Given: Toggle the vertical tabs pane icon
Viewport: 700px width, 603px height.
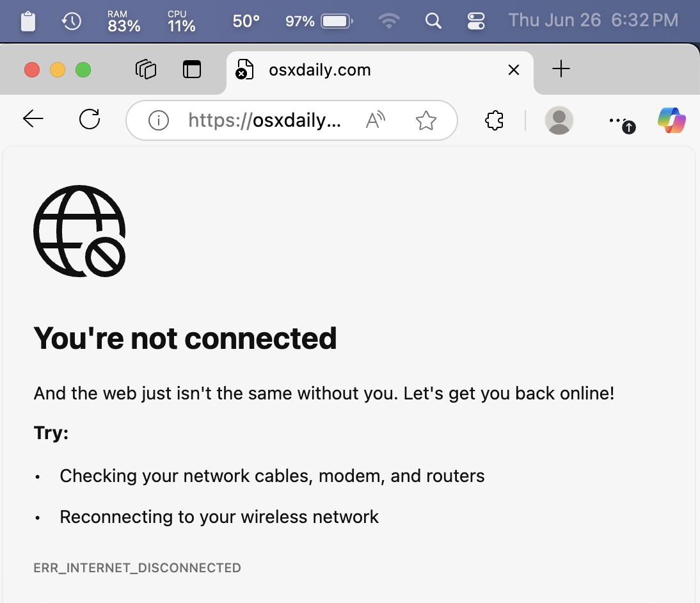Looking at the screenshot, I should [x=192, y=69].
